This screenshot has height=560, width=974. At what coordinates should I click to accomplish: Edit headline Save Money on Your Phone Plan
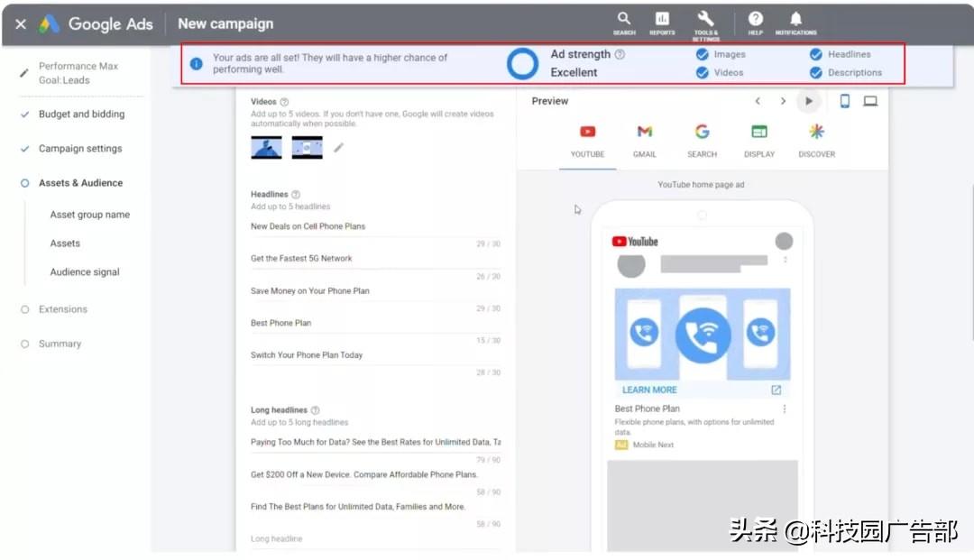point(375,292)
